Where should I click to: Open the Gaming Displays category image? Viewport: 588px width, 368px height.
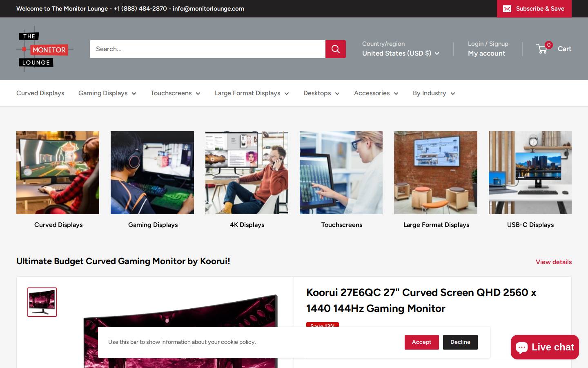[152, 173]
